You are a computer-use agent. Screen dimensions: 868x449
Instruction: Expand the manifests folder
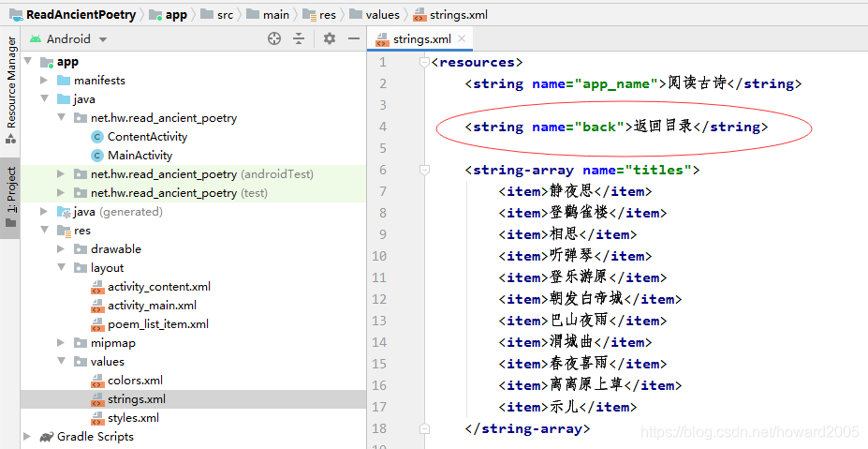(44, 80)
